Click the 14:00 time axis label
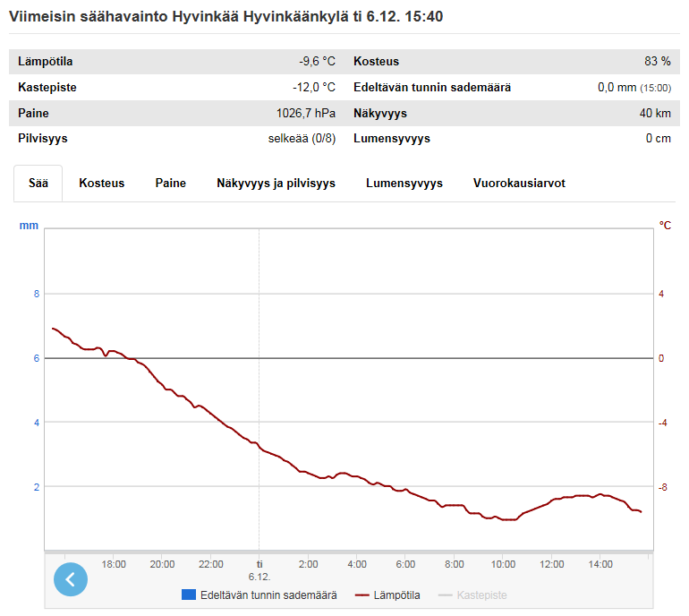Viewport: 689px width, 616px height. coord(600,564)
